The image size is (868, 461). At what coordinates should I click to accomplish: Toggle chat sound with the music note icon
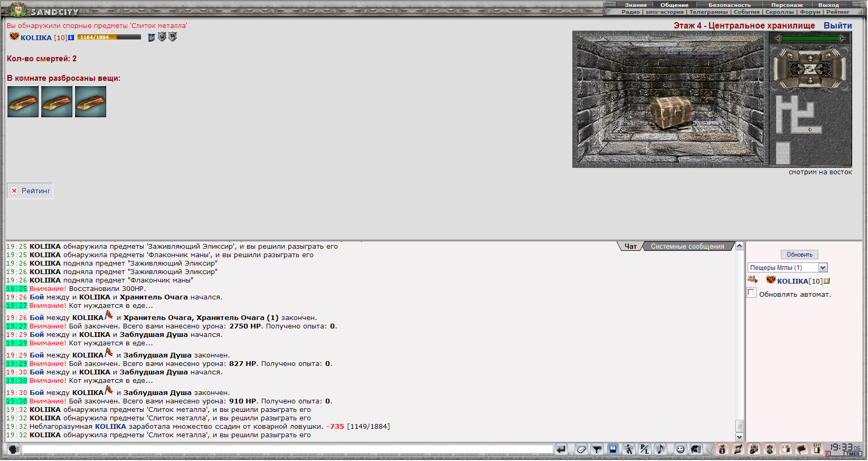tap(660, 449)
